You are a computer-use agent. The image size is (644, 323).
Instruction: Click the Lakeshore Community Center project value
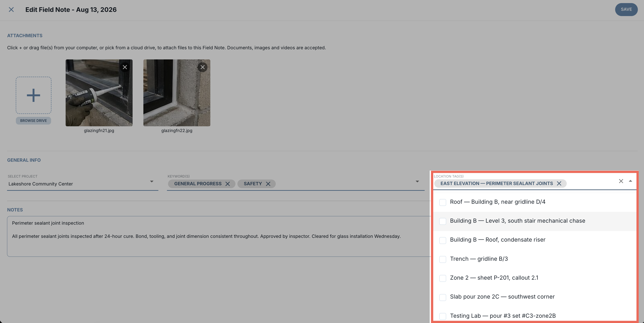[x=41, y=184]
